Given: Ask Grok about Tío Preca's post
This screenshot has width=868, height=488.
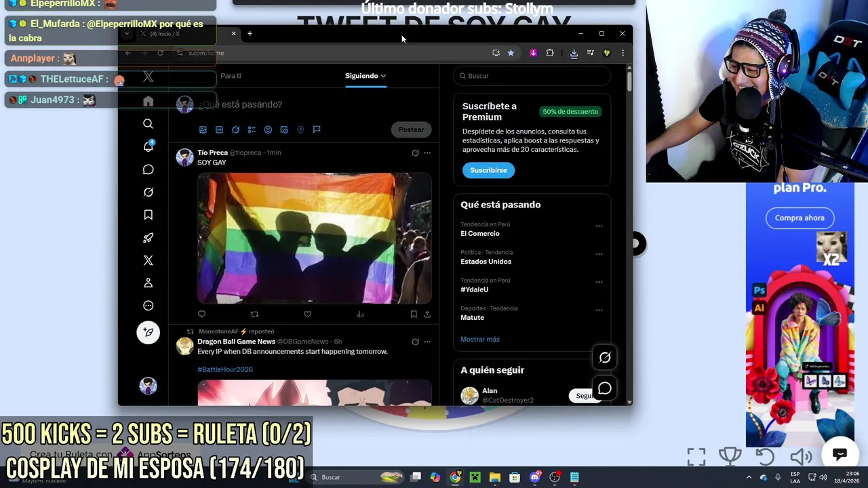Looking at the screenshot, I should [x=415, y=152].
